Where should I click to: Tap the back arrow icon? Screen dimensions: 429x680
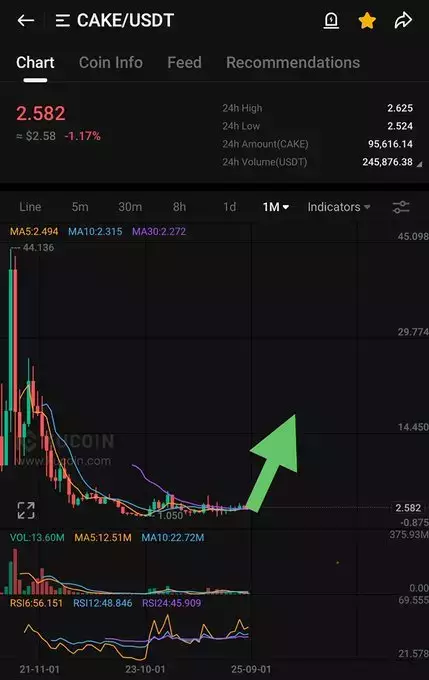[x=26, y=20]
